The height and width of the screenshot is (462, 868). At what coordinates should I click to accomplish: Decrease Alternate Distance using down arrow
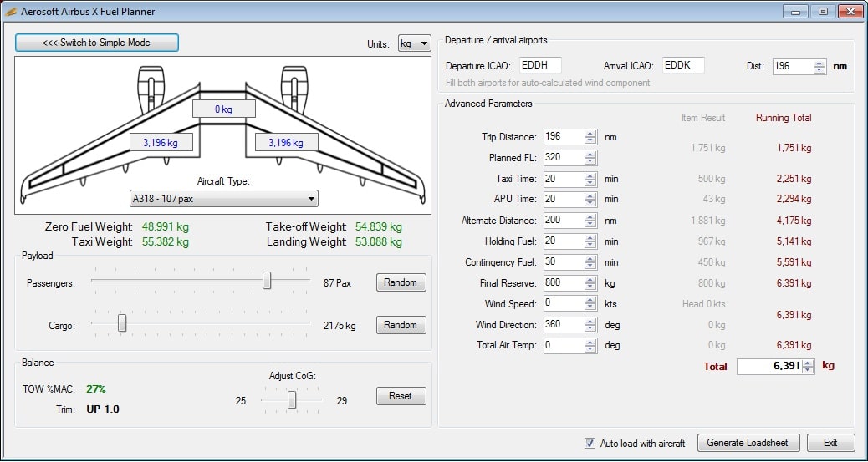pyautogui.click(x=590, y=225)
